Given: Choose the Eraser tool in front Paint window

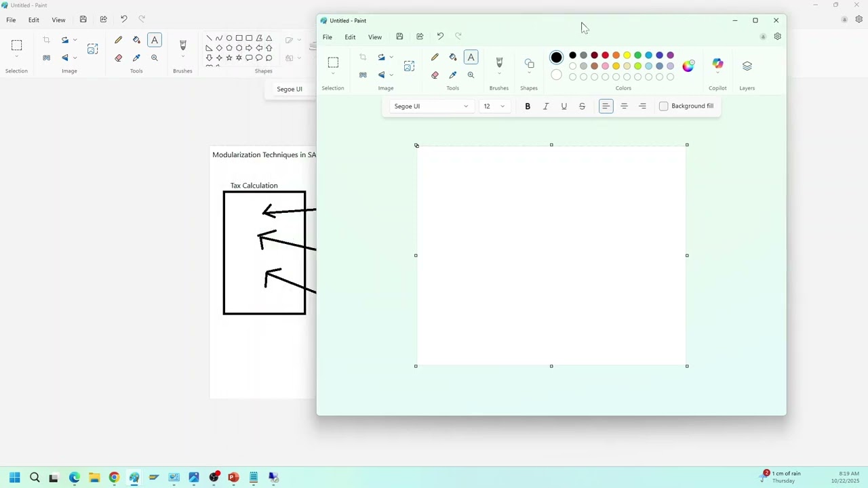Looking at the screenshot, I should [435, 75].
